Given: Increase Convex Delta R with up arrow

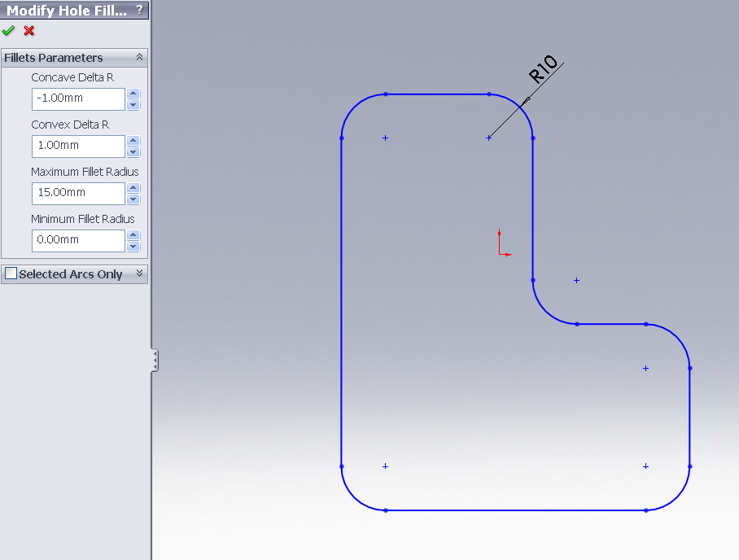Looking at the screenshot, I should (x=133, y=141).
